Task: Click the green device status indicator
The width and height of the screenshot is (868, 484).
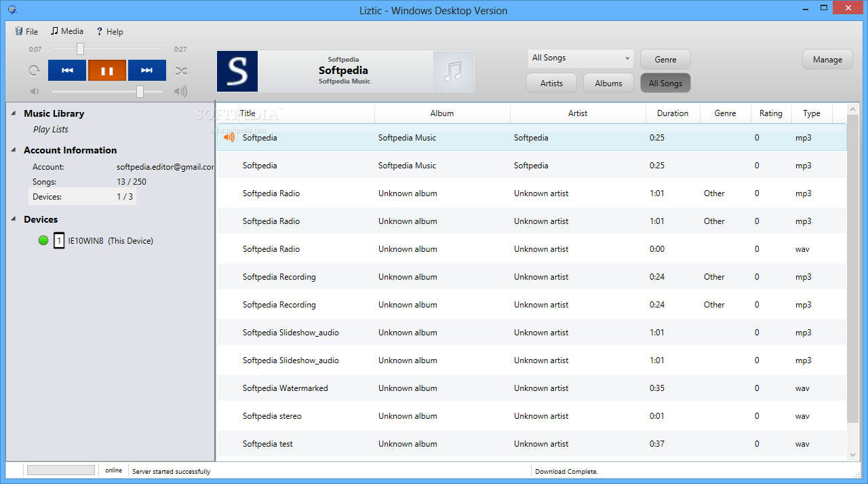Action: [x=43, y=240]
